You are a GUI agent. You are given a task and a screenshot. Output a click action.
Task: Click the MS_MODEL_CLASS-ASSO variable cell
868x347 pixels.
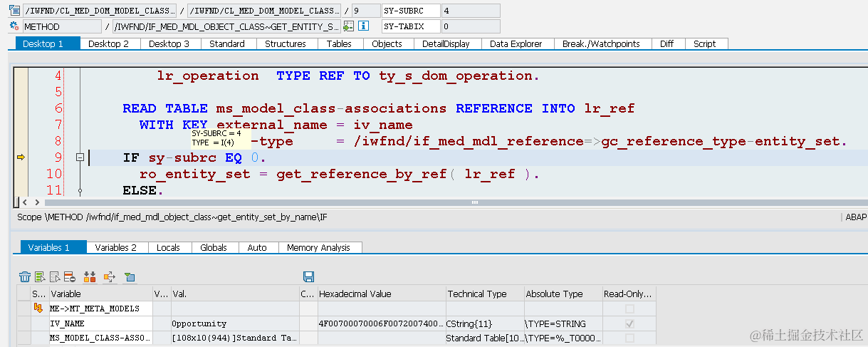pos(100,338)
